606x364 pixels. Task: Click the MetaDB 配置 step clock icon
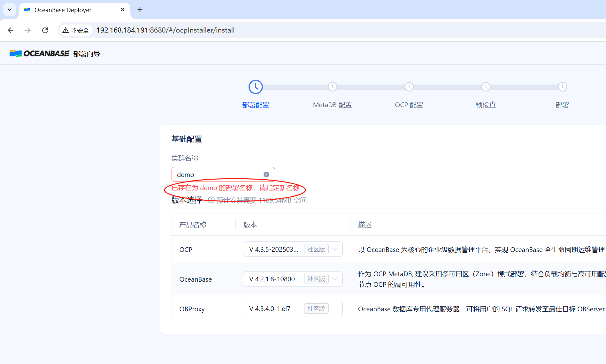(332, 86)
